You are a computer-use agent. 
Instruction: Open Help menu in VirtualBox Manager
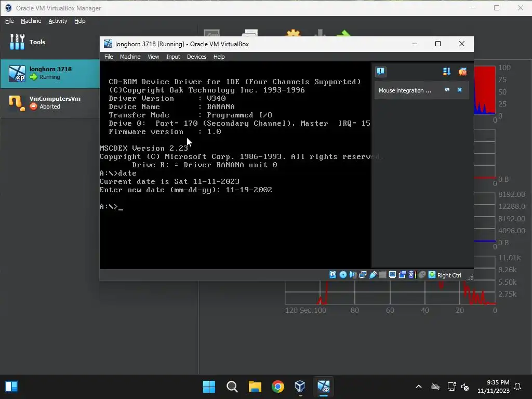pyautogui.click(x=79, y=21)
